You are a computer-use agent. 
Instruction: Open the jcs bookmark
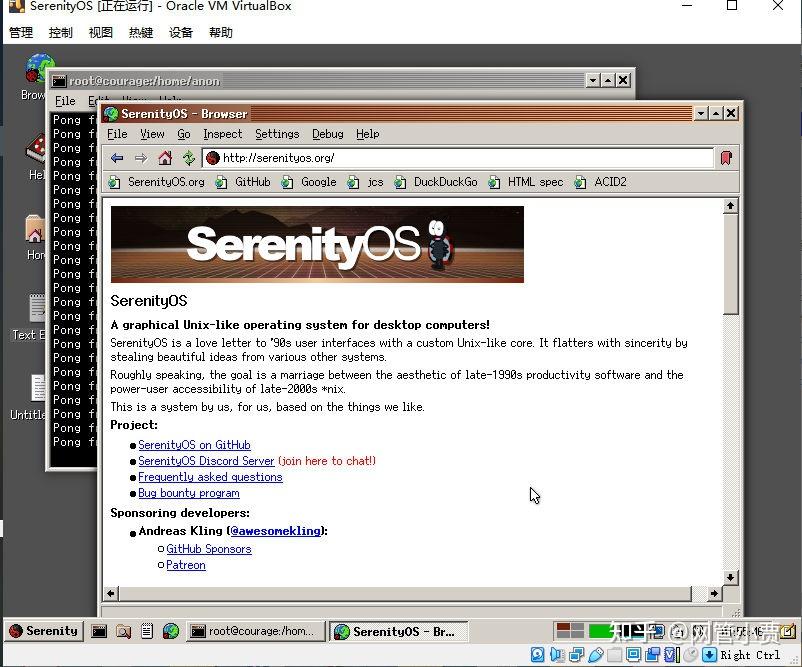[365, 182]
